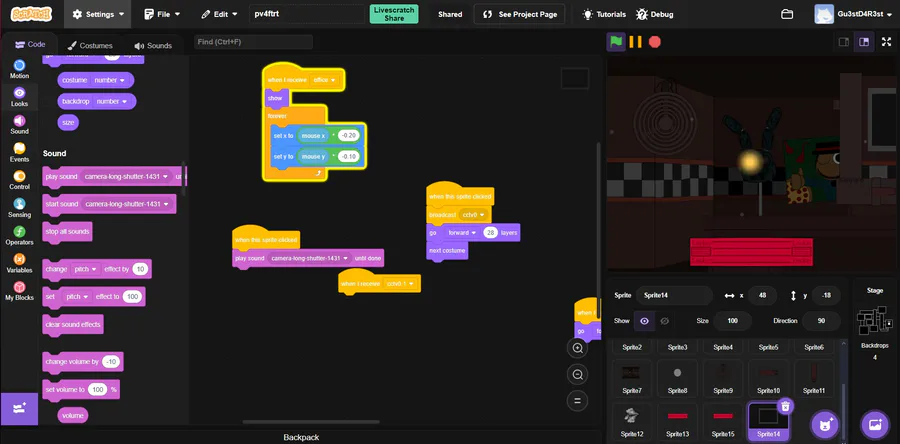Viewport: 900px width, 444px height.
Task: Click the project title field pv4ftrt
Action: click(307, 14)
